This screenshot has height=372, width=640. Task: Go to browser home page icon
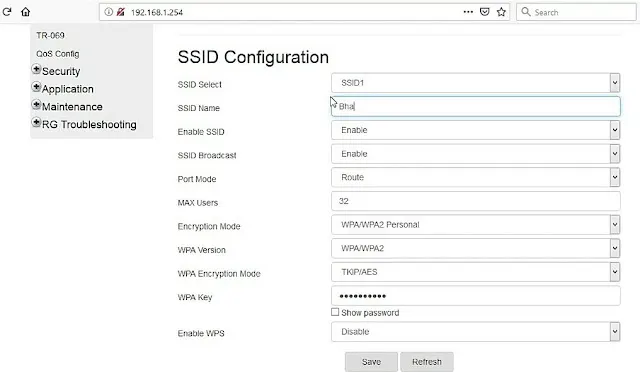tap(26, 12)
